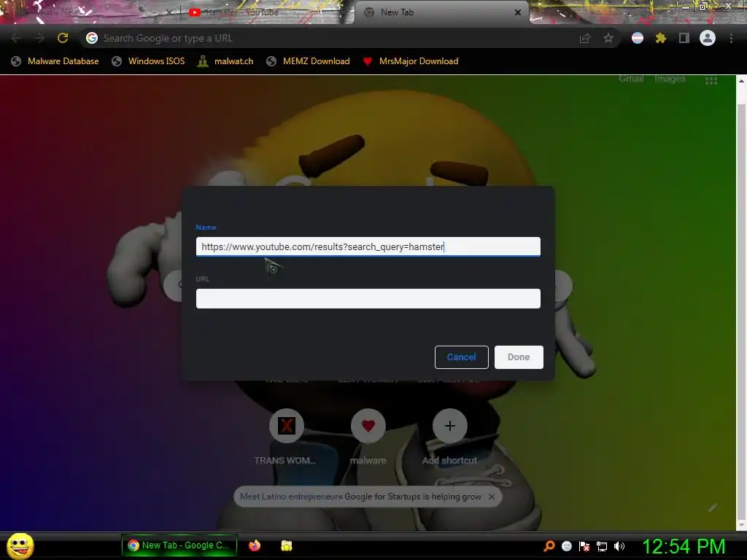Open Windows ISOS bookmark
The width and height of the screenshot is (747, 560).
148,61
